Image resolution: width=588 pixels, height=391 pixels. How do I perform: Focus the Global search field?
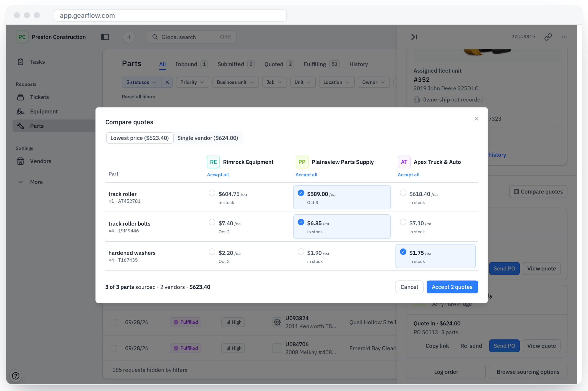(x=191, y=37)
